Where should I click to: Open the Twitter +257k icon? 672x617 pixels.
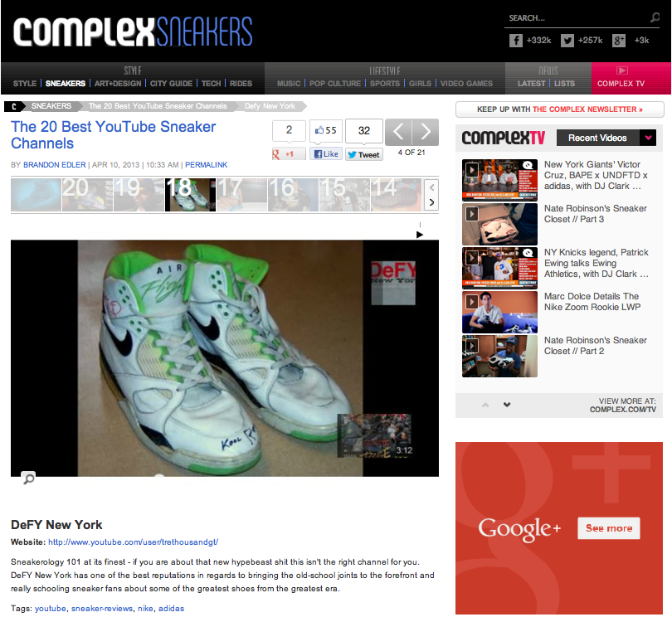click(x=567, y=41)
